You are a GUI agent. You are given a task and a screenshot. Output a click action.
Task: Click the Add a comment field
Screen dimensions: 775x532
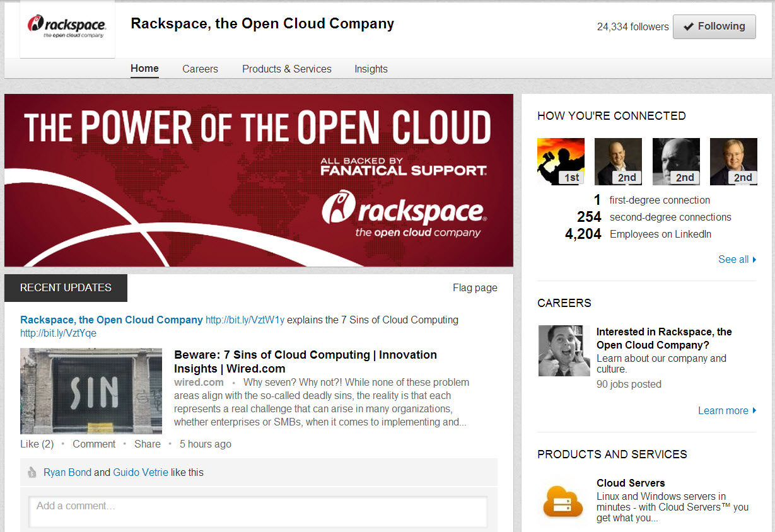click(258, 512)
